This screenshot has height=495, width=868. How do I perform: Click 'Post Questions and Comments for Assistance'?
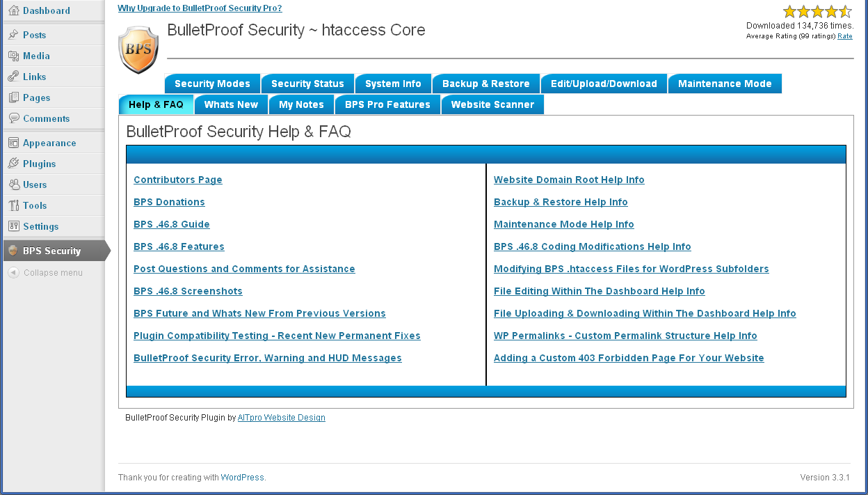244,269
